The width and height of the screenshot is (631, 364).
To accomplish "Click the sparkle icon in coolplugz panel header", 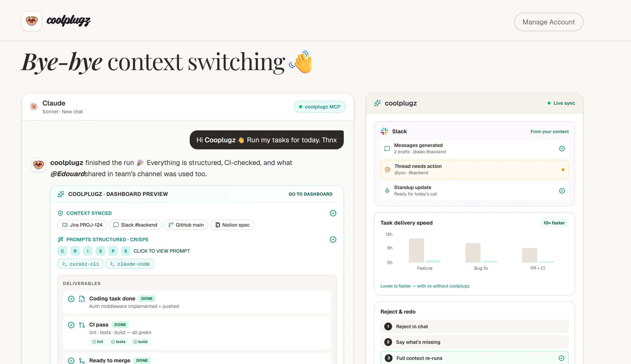I will [377, 103].
